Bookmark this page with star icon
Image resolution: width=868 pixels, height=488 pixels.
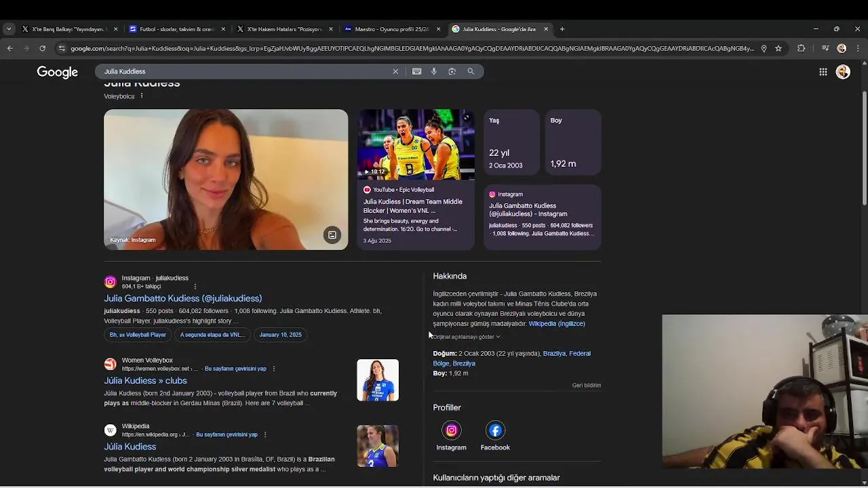pos(778,48)
